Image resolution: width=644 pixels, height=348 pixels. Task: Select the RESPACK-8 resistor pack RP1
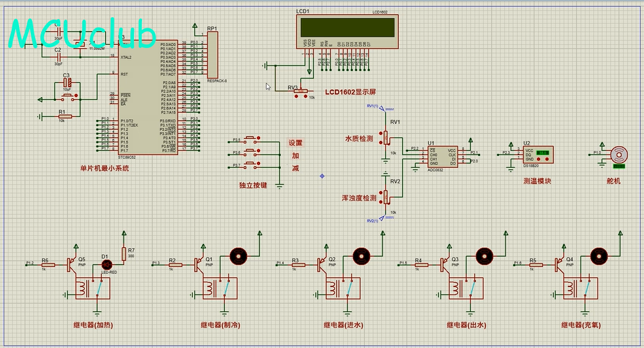[x=213, y=55]
